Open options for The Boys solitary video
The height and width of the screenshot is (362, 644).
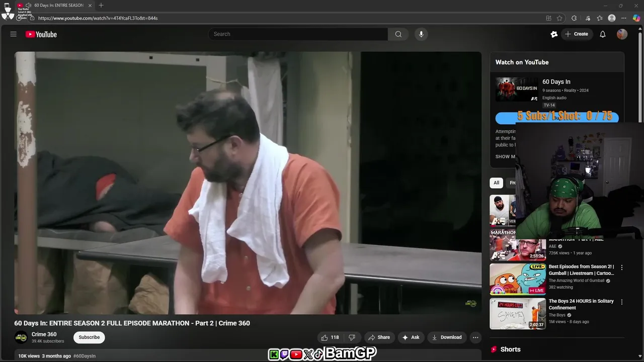pyautogui.click(x=622, y=302)
